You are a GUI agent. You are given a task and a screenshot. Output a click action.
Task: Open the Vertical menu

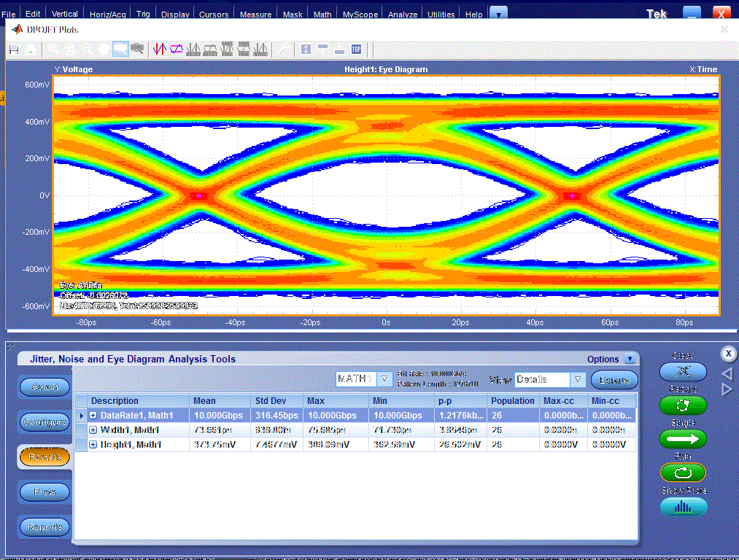[x=65, y=14]
